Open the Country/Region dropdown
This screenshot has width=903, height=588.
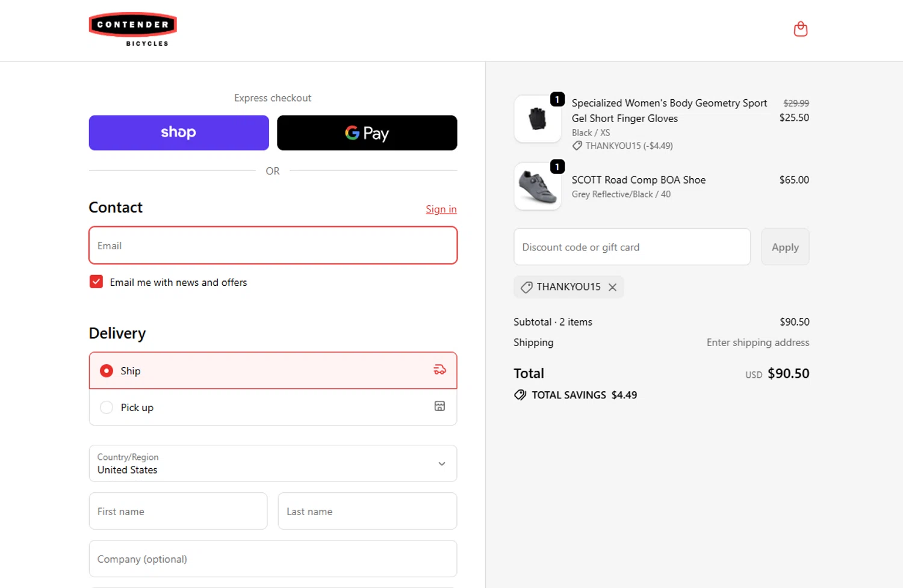273,463
